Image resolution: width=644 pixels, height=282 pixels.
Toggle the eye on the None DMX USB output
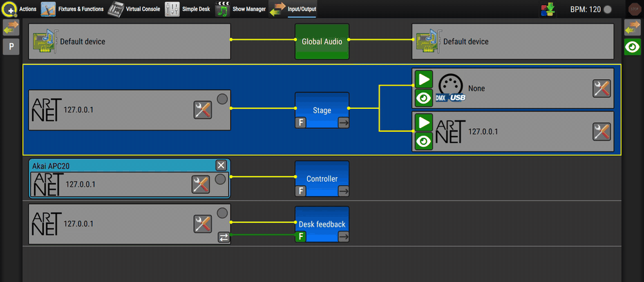click(424, 98)
